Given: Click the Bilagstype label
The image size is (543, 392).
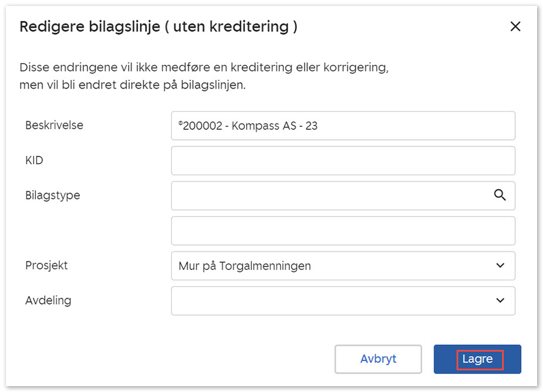Looking at the screenshot, I should coord(53,195).
